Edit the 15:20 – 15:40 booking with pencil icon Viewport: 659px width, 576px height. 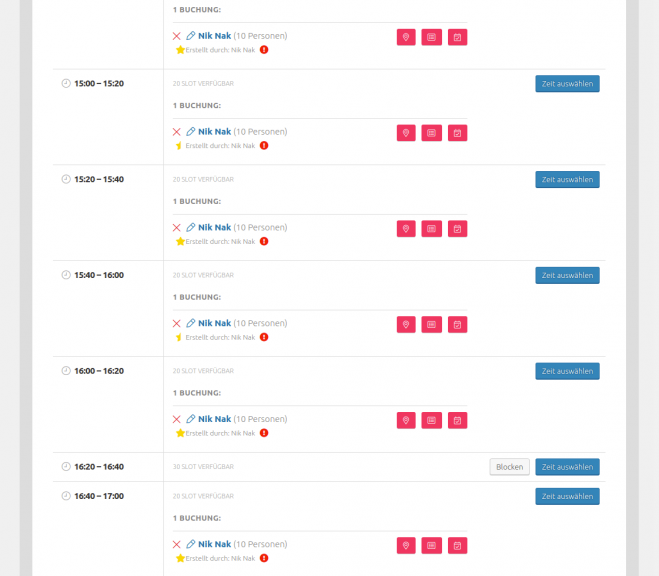(x=191, y=228)
